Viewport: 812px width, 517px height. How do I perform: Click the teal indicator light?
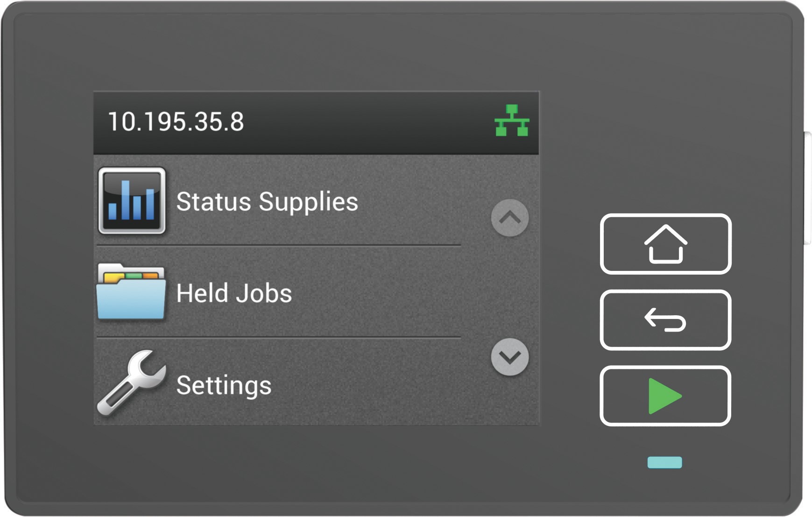pos(664,462)
